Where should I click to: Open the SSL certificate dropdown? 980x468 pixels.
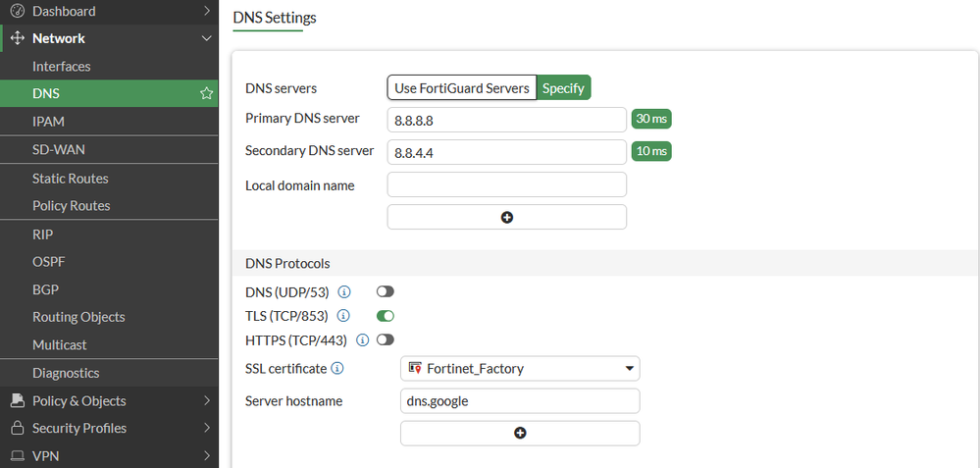click(520, 369)
